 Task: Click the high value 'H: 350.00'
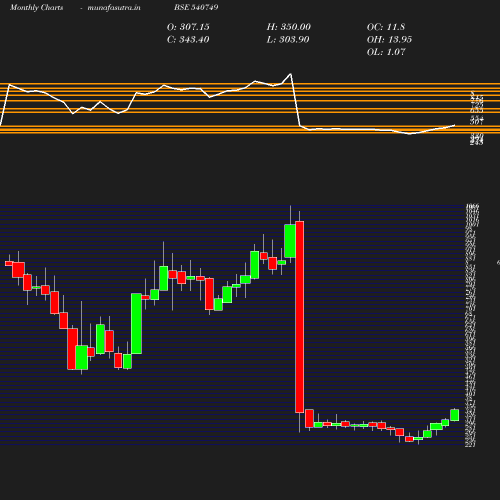click(x=289, y=27)
